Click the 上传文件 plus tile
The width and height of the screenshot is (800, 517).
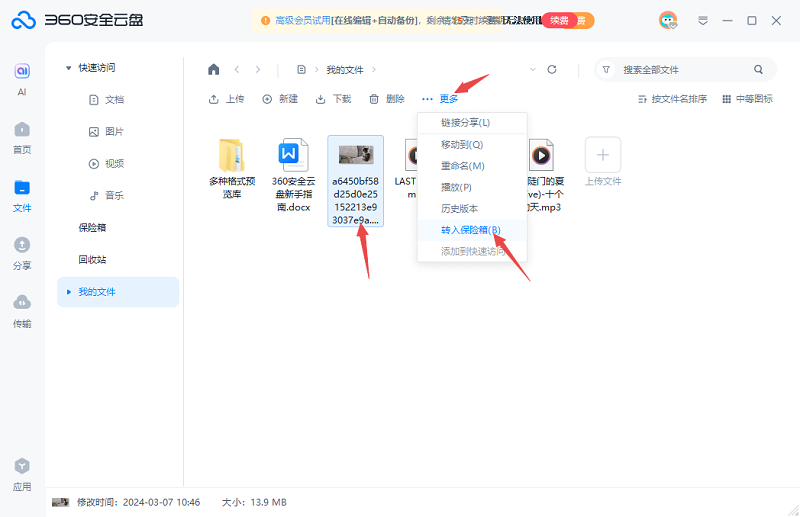603,162
